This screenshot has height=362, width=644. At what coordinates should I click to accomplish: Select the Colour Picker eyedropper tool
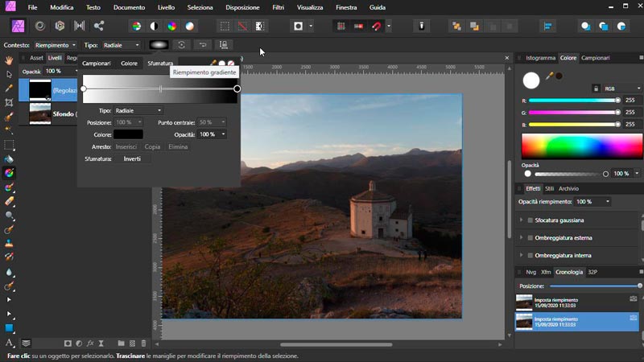pyautogui.click(x=9, y=88)
